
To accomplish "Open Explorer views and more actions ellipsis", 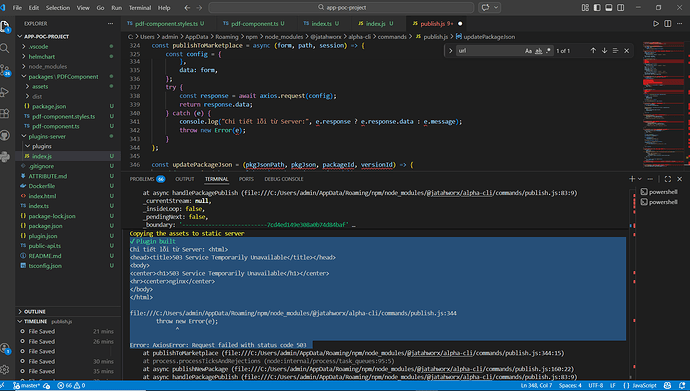I will [110, 23].
